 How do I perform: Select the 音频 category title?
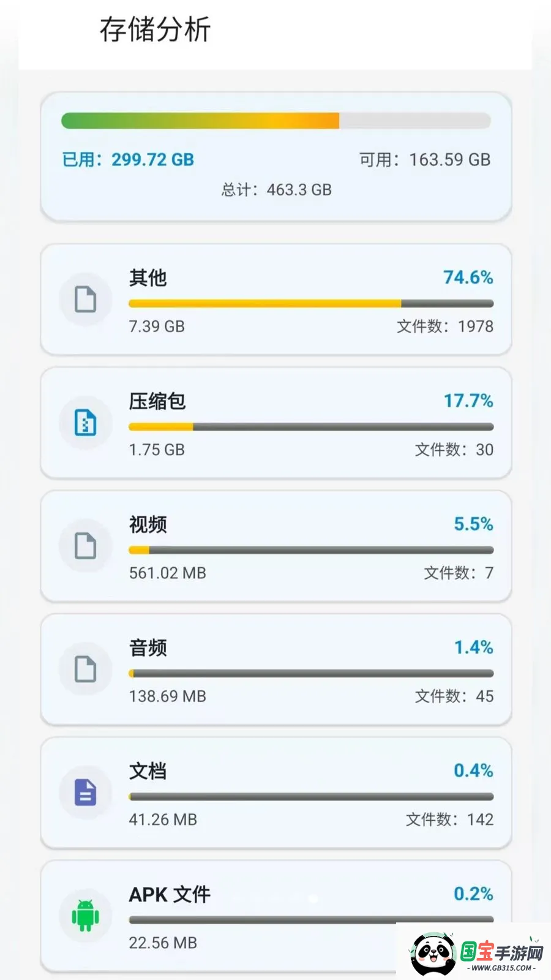[x=148, y=647]
